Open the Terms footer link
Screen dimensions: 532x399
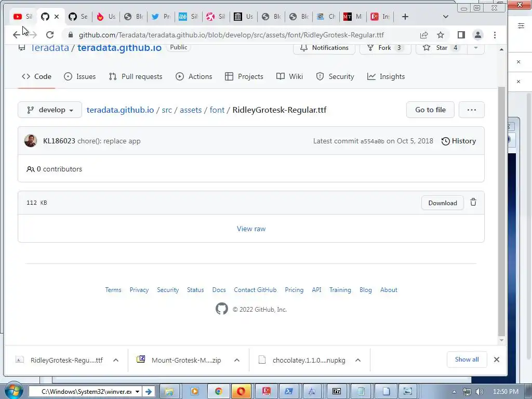[x=113, y=290]
